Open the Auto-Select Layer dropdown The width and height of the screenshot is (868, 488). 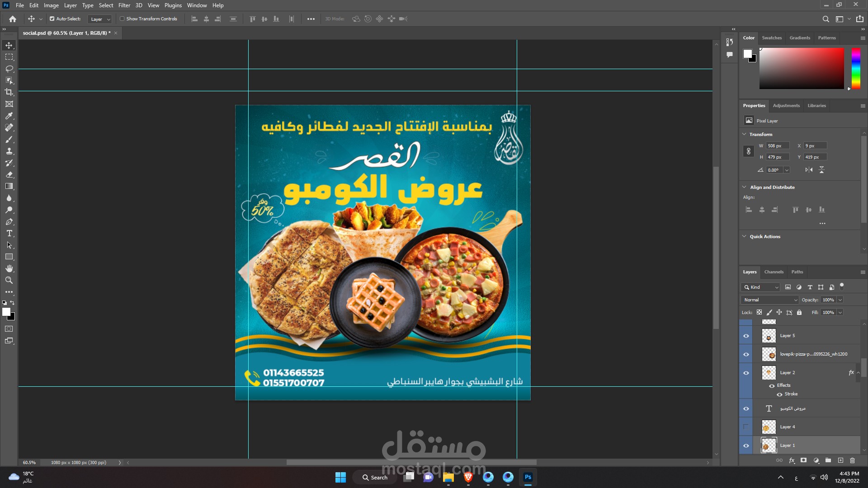(100, 19)
